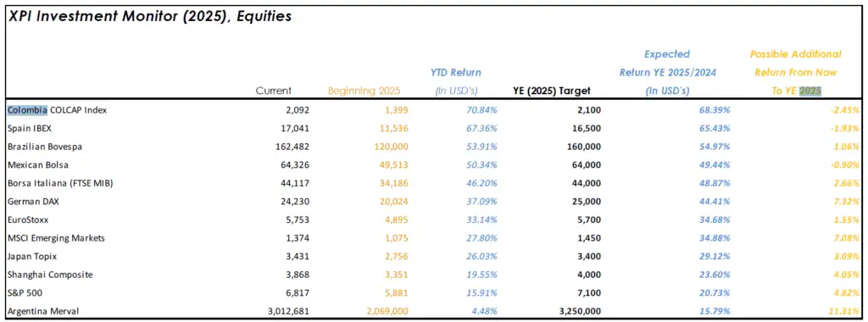The height and width of the screenshot is (322, 868).
Task: Click the expected return 49.44% cell
Action: (714, 165)
